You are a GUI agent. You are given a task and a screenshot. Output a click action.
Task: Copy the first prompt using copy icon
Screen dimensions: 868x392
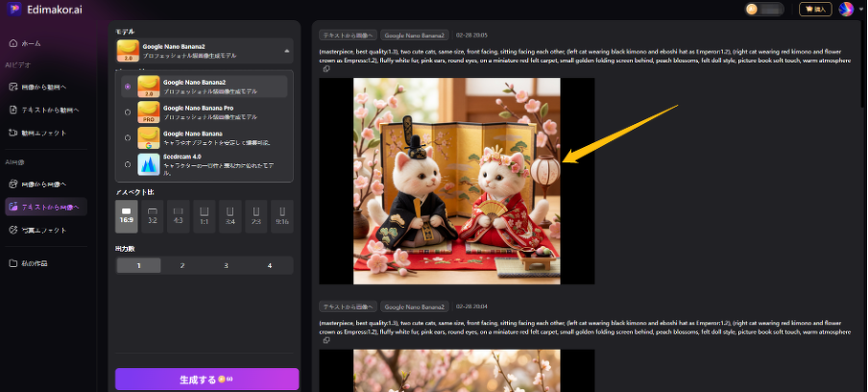click(x=326, y=69)
